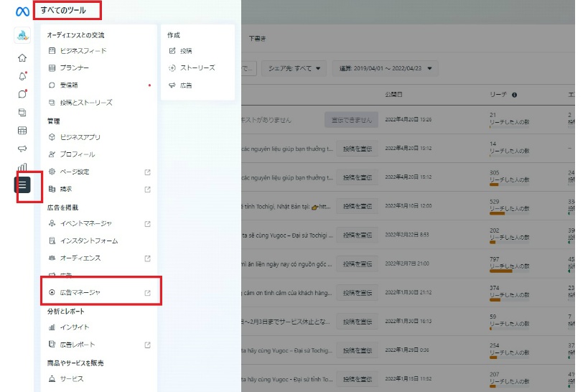Create ストーリーズ from 作成 panel
The image size is (588, 392).
[x=197, y=68]
